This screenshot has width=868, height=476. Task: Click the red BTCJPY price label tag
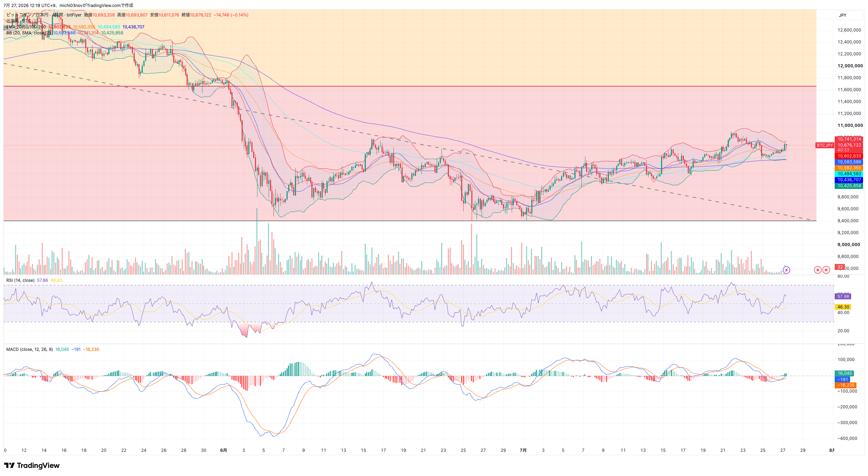825,145
